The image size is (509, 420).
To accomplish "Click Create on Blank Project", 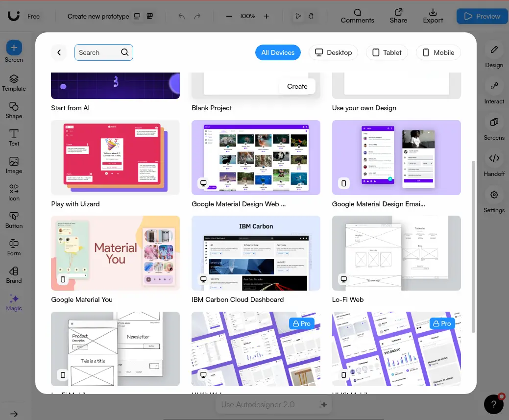I will click(297, 86).
